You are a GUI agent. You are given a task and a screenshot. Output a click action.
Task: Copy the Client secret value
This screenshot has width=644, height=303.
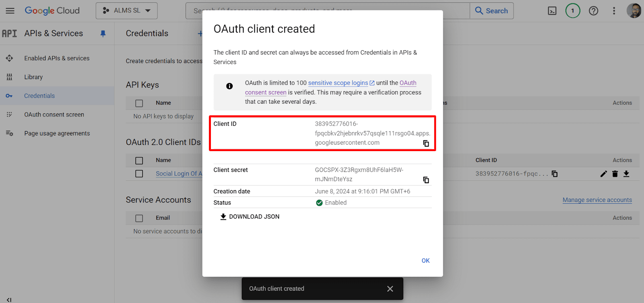click(426, 180)
